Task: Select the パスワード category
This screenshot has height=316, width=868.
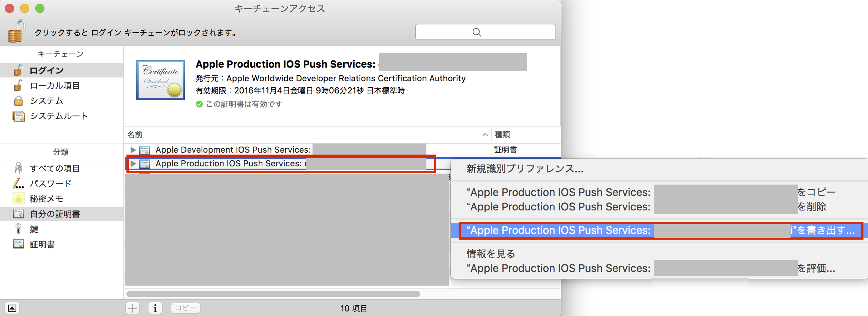Action: pyautogui.click(x=51, y=183)
